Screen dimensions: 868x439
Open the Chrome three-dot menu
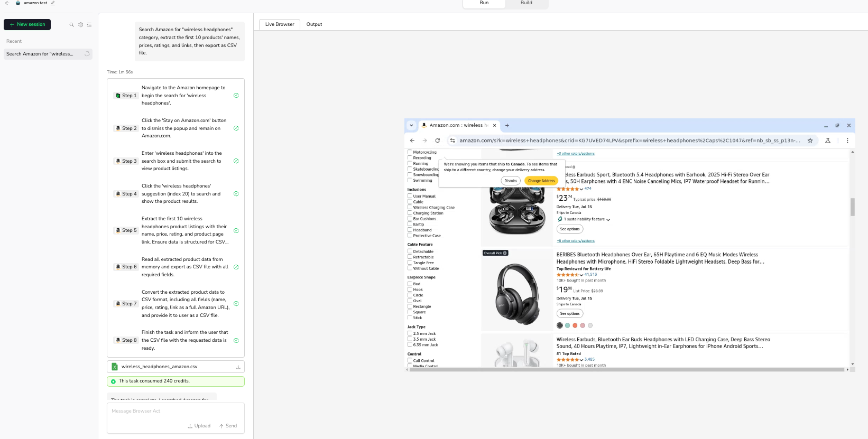coord(847,141)
